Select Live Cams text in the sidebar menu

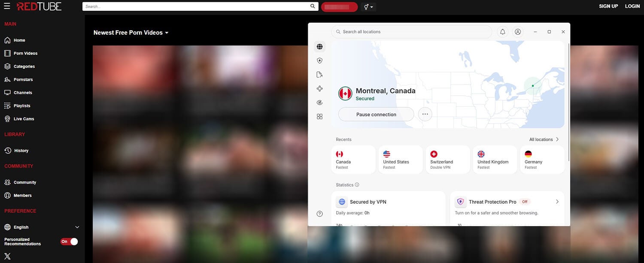point(24,119)
